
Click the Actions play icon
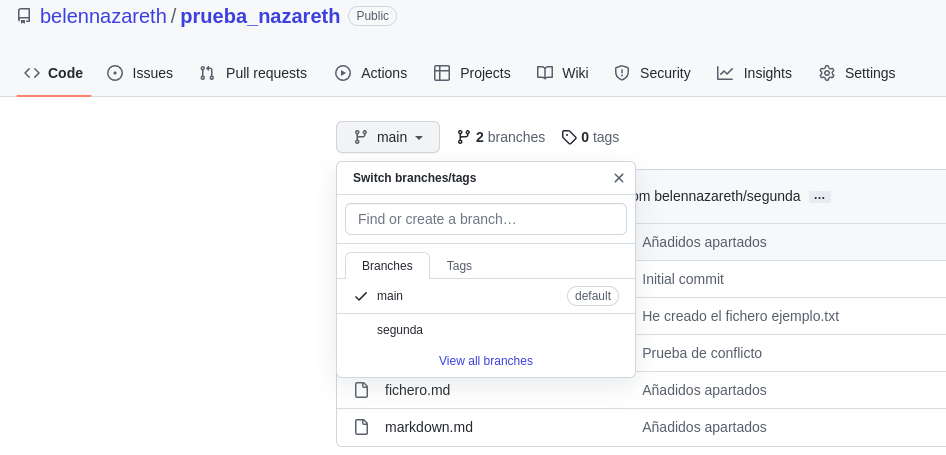pyautogui.click(x=343, y=73)
